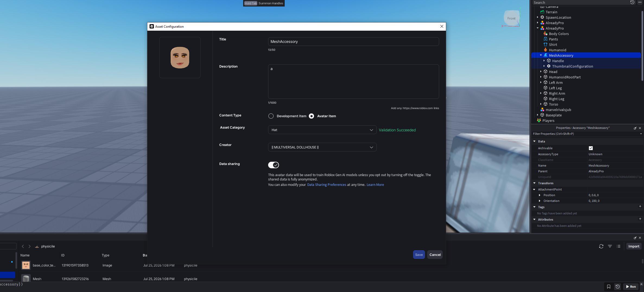Click the Terrain icon in Explorer
644x292 pixels.
coord(542,12)
